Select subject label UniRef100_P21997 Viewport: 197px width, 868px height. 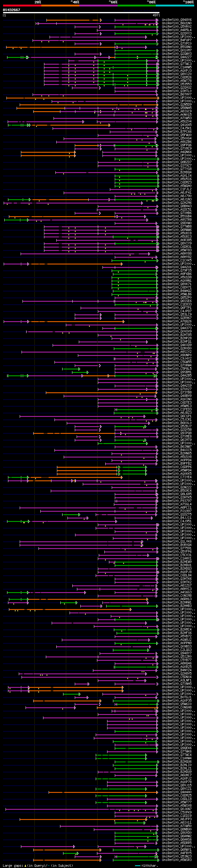(177, 511)
